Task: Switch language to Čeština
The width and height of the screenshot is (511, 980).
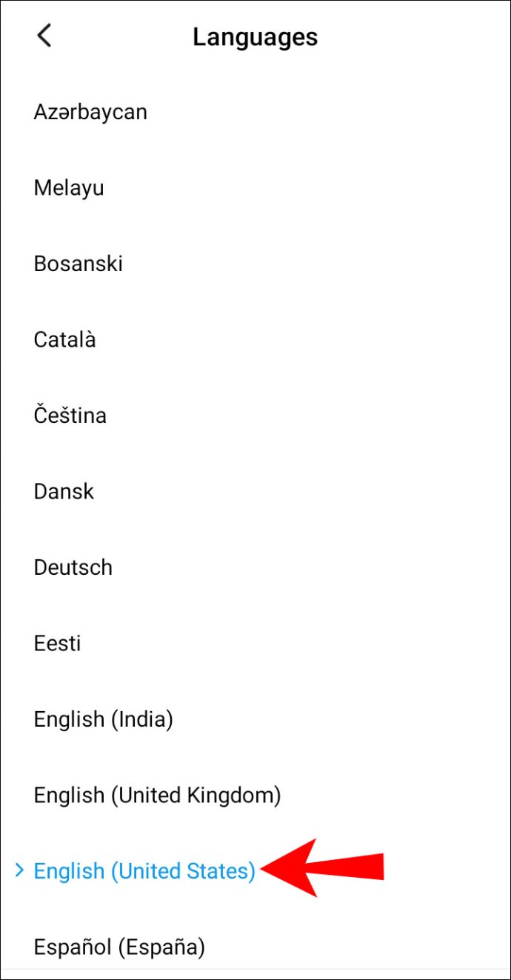Action: coord(70,416)
